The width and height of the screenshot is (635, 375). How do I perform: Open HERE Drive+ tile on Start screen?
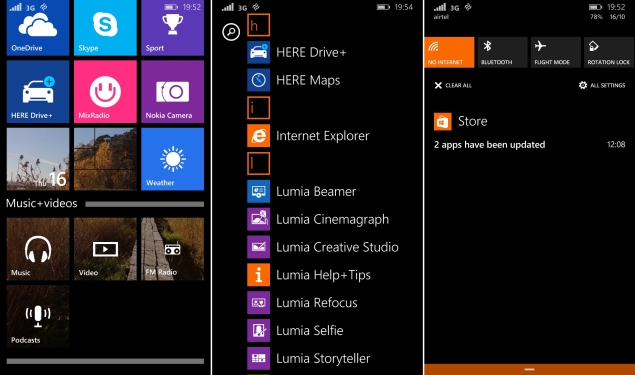pos(38,92)
